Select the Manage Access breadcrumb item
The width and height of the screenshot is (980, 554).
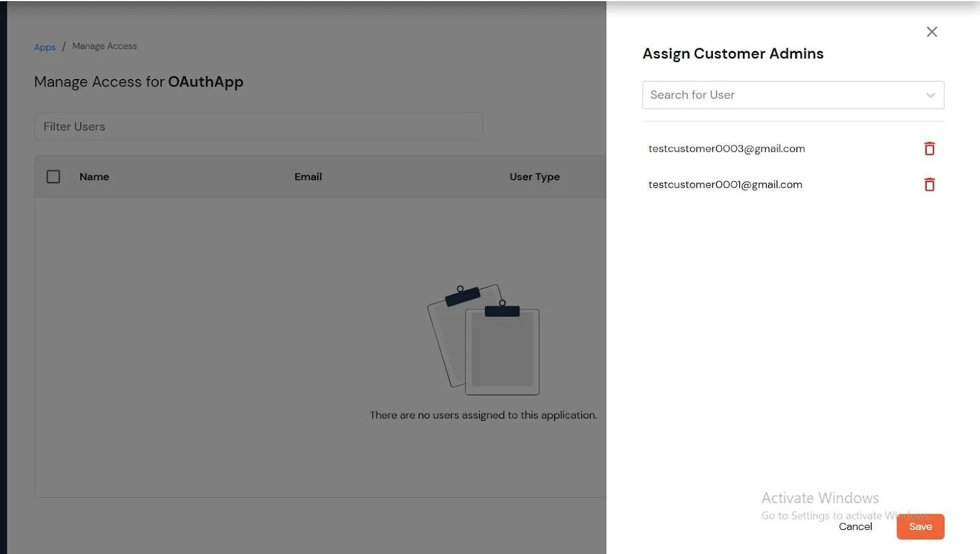point(104,45)
